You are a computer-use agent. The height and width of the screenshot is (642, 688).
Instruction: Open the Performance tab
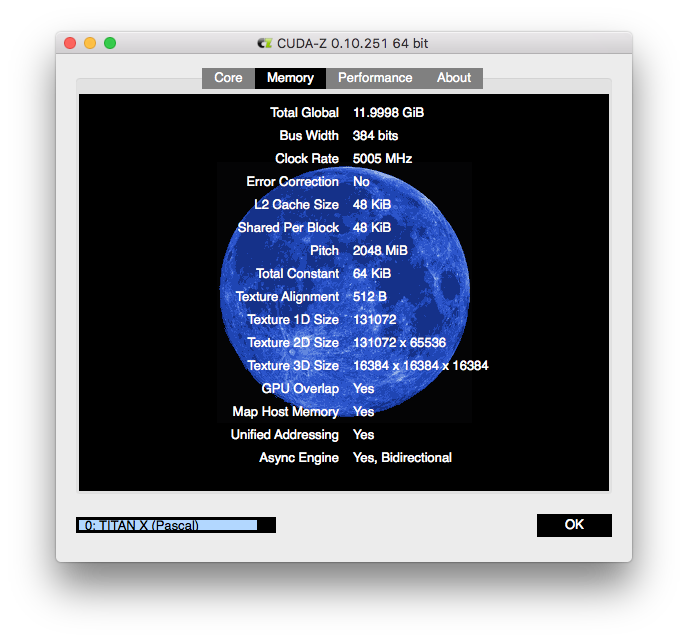coord(375,78)
